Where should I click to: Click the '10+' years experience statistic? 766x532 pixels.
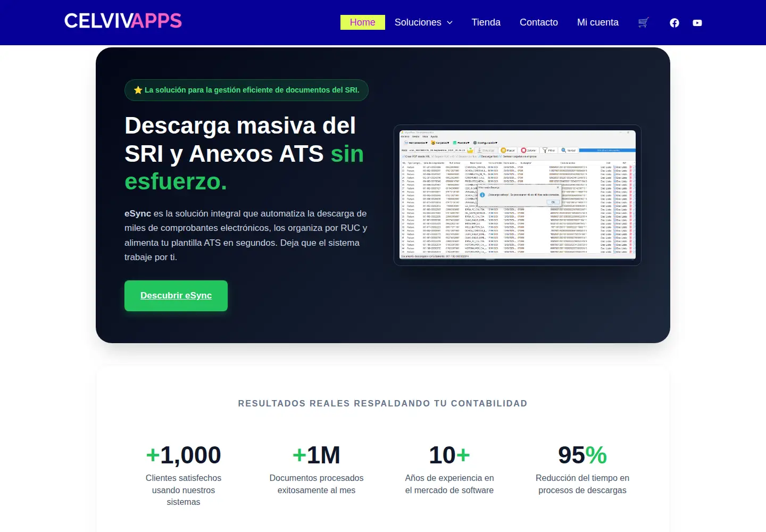449,455
